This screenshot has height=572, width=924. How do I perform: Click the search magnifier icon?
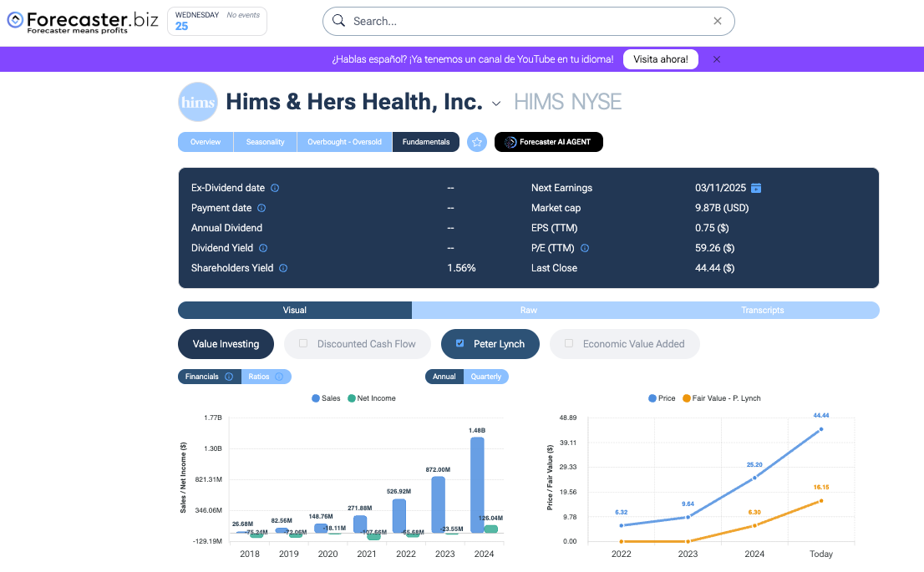[x=338, y=21]
